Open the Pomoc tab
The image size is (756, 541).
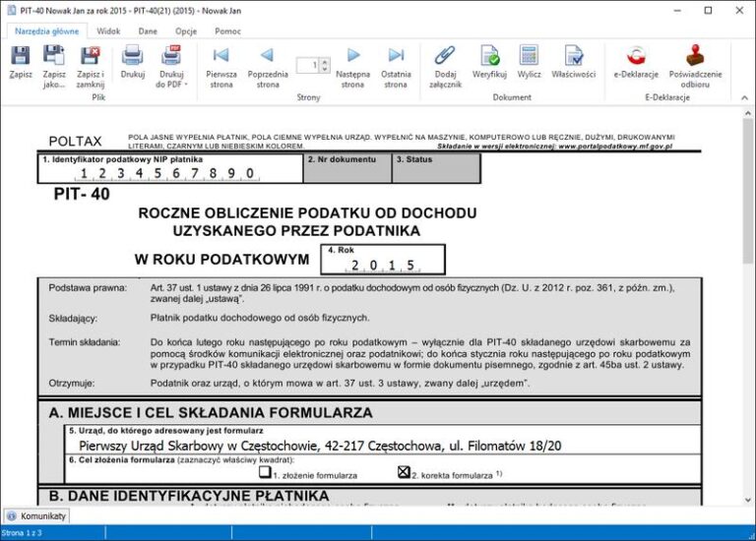pyautogui.click(x=227, y=30)
